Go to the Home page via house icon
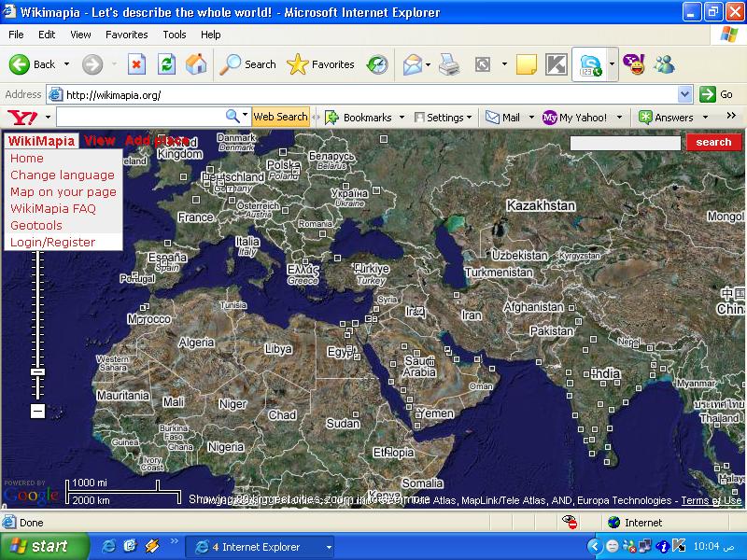 coord(196,64)
